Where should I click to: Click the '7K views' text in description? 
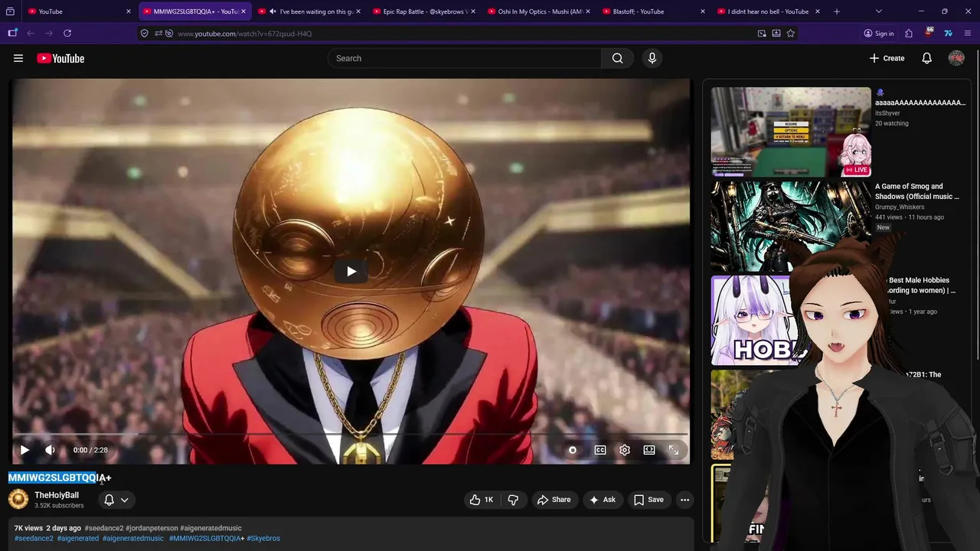[28, 528]
